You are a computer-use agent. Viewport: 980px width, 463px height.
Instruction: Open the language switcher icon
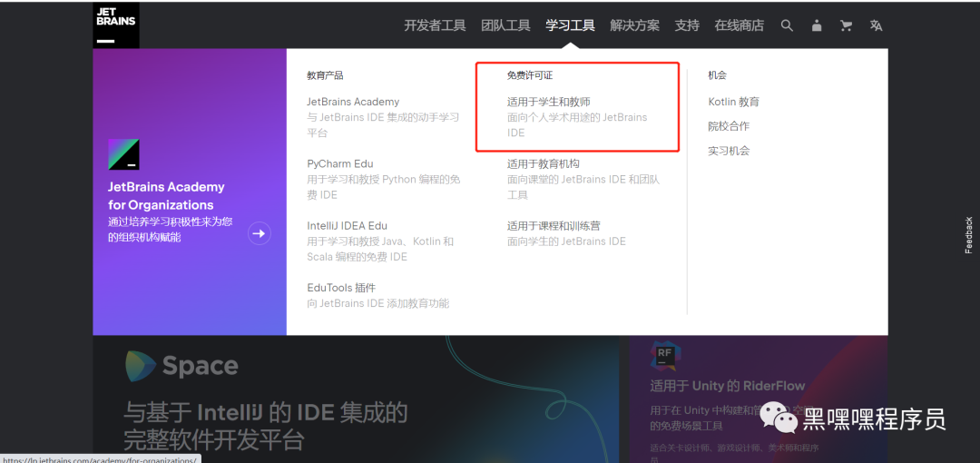click(x=876, y=25)
